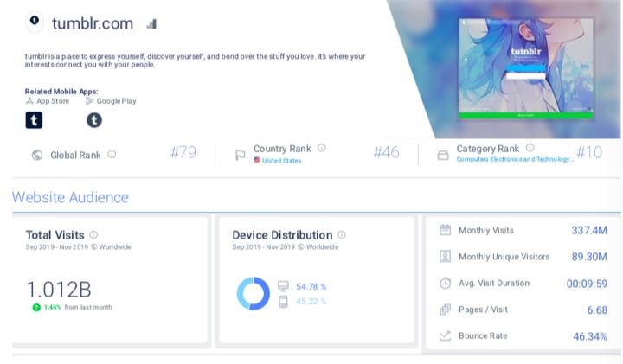Open the tumblr website preview thumbnail
This screenshot has height=364, width=623.
tap(526, 68)
